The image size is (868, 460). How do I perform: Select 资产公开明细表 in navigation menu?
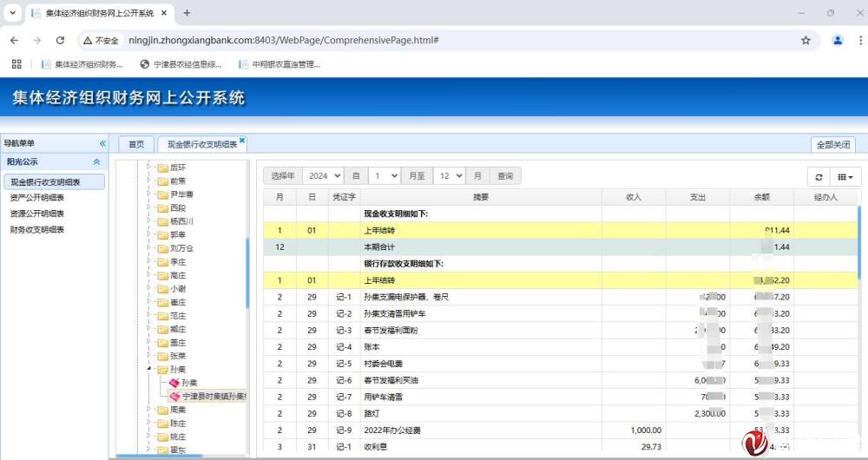pyautogui.click(x=37, y=198)
